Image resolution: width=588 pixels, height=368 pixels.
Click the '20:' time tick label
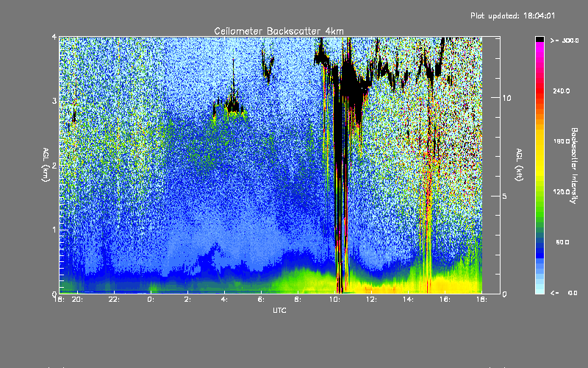(x=77, y=300)
